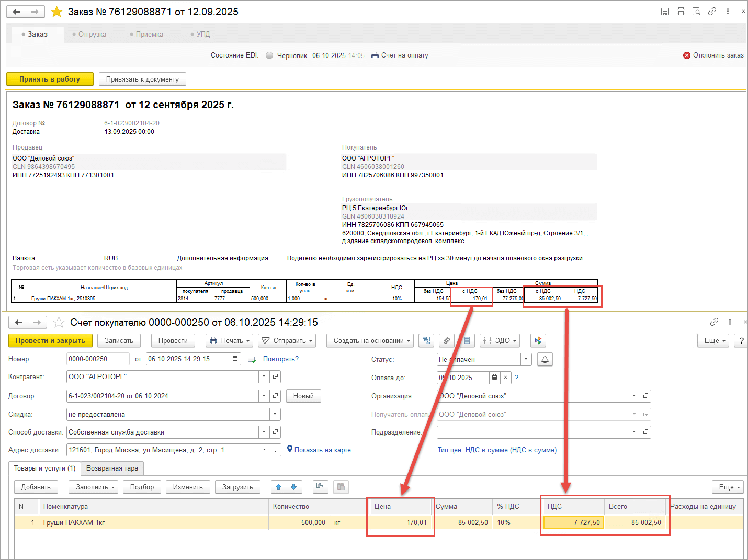748x560 pixels.
Task: Toggle the Черновик EDI status indicator
Action: [269, 55]
